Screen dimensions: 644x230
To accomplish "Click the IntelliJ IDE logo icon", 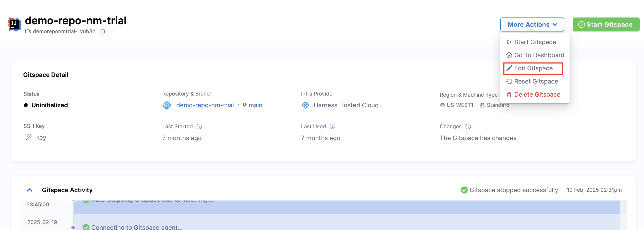I will (14, 24).
